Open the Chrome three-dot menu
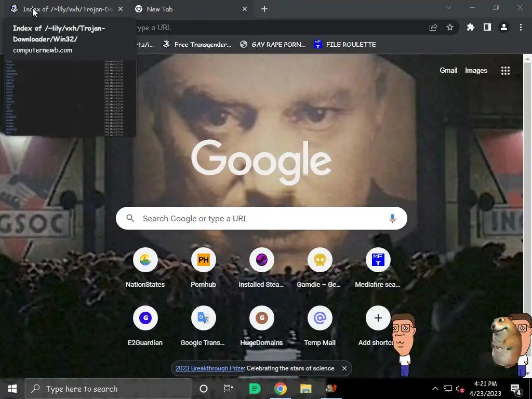 pos(521,28)
